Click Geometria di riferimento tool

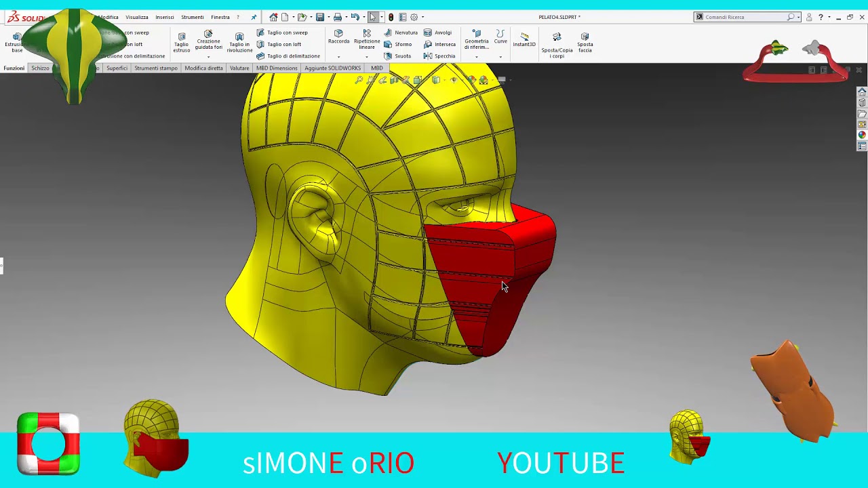(x=477, y=40)
